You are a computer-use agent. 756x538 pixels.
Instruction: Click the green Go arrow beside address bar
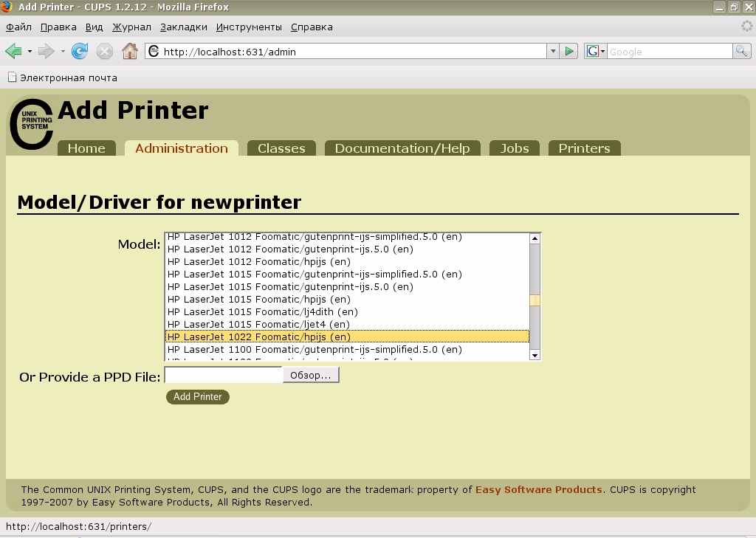569,51
